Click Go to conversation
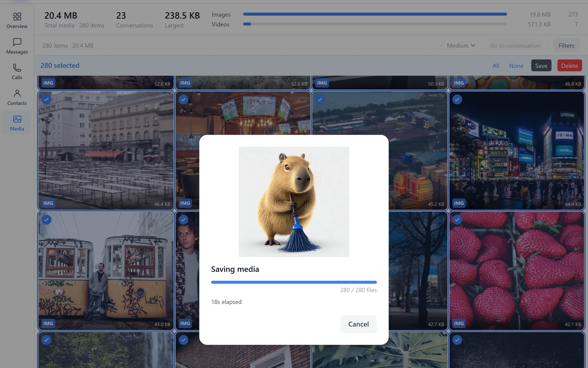 (515, 45)
